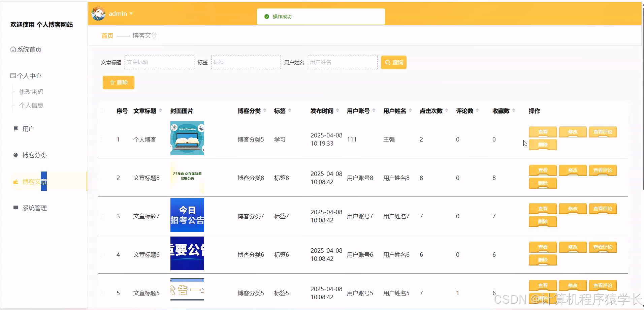The height and width of the screenshot is (310, 644).
Task: Click the bulb icon beside 博客分类
Action: [15, 155]
